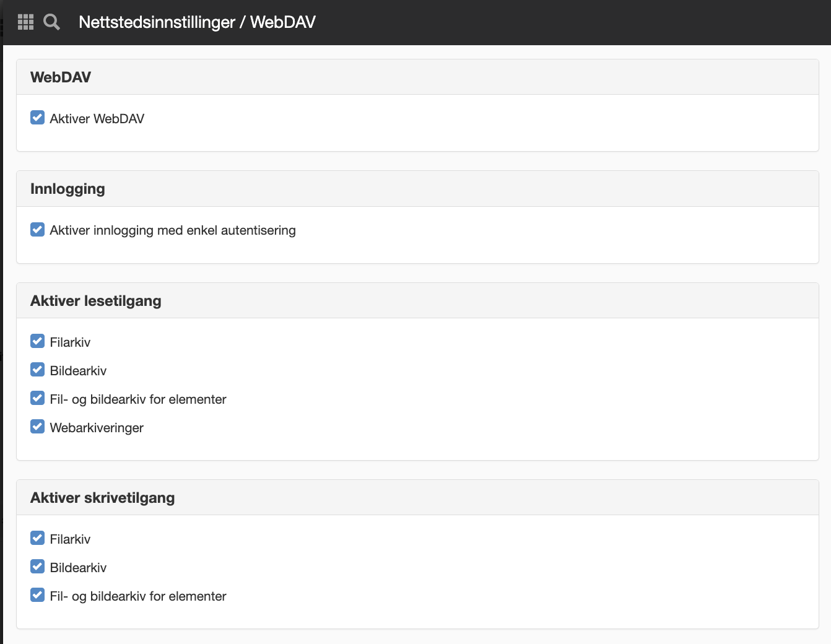Toggle Bildearkiv under Aktiver lesetilgang
831x644 pixels.
37,370
